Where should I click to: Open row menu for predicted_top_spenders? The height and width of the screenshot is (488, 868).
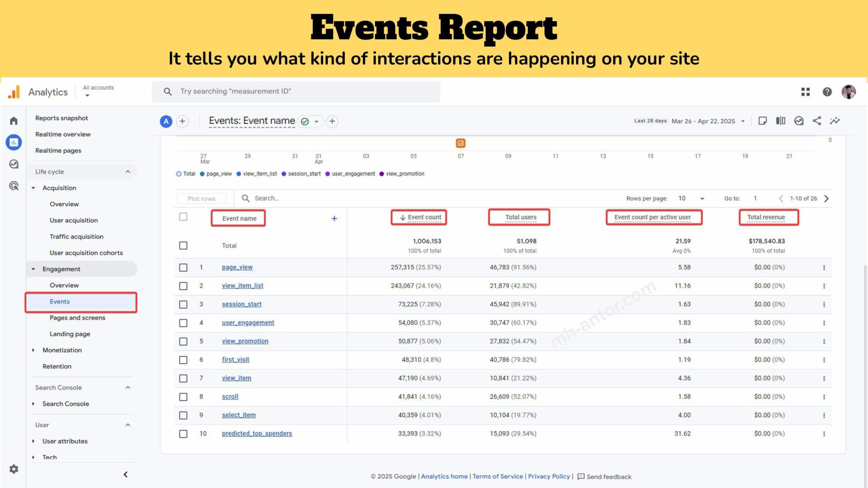click(824, 434)
